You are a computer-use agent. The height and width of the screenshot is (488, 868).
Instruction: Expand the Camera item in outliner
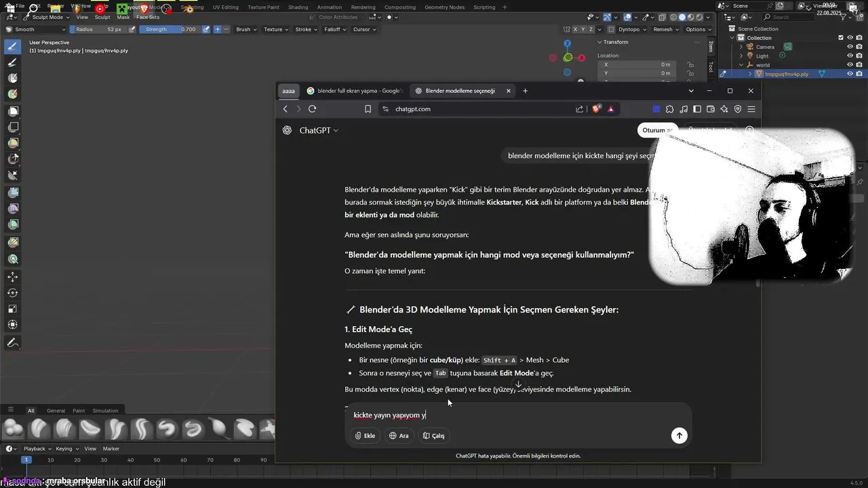click(x=741, y=47)
